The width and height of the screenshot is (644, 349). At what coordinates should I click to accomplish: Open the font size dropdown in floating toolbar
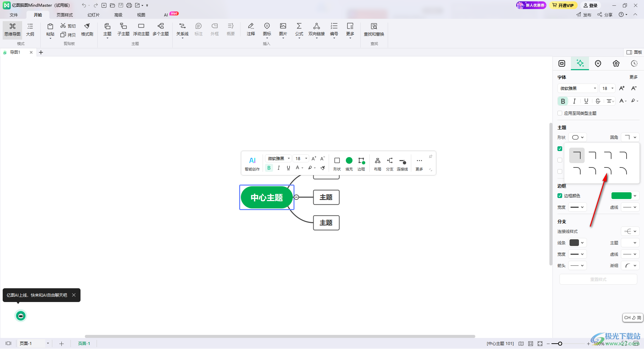[301, 158]
